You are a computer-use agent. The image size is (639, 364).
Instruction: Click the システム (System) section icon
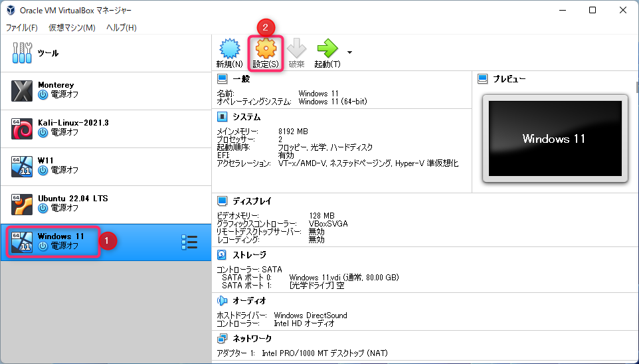(x=222, y=117)
